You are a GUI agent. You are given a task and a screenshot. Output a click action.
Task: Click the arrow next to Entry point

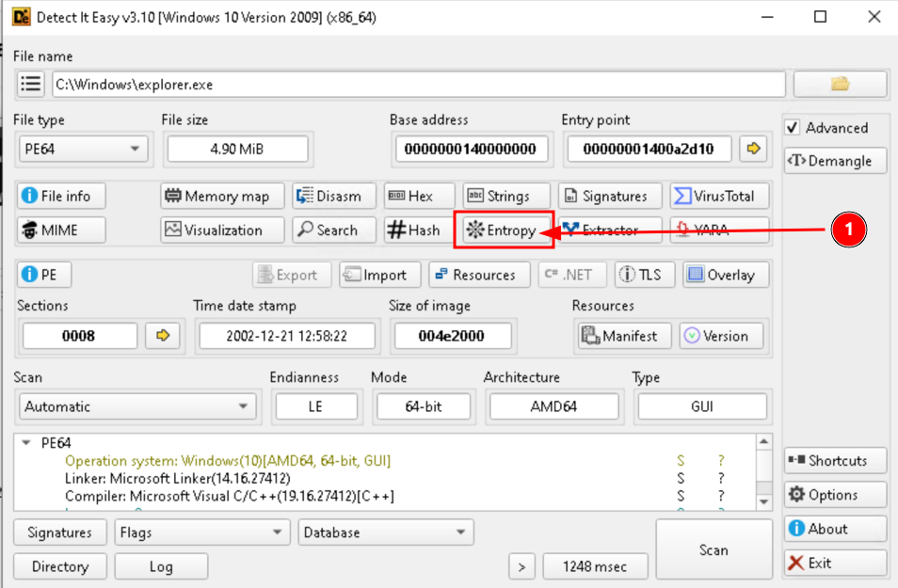tap(752, 149)
